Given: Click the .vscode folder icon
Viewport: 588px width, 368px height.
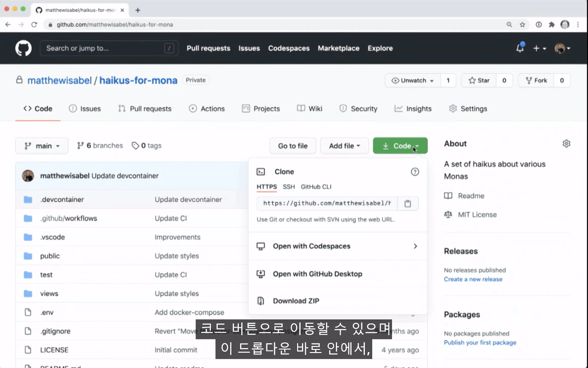Looking at the screenshot, I should pos(28,237).
